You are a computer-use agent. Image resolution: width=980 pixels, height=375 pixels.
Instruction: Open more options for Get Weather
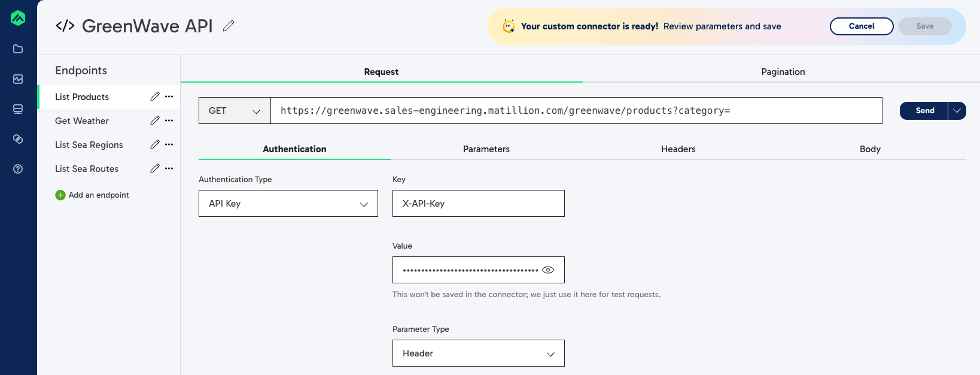169,120
